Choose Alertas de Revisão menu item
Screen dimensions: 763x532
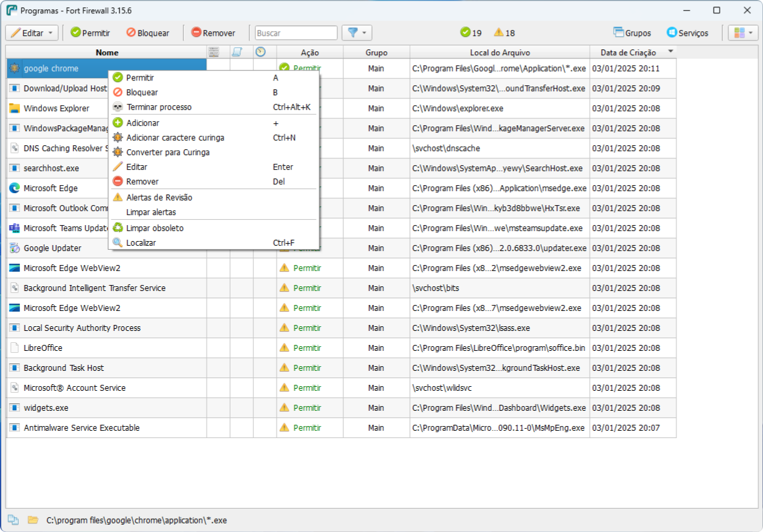pos(214,198)
